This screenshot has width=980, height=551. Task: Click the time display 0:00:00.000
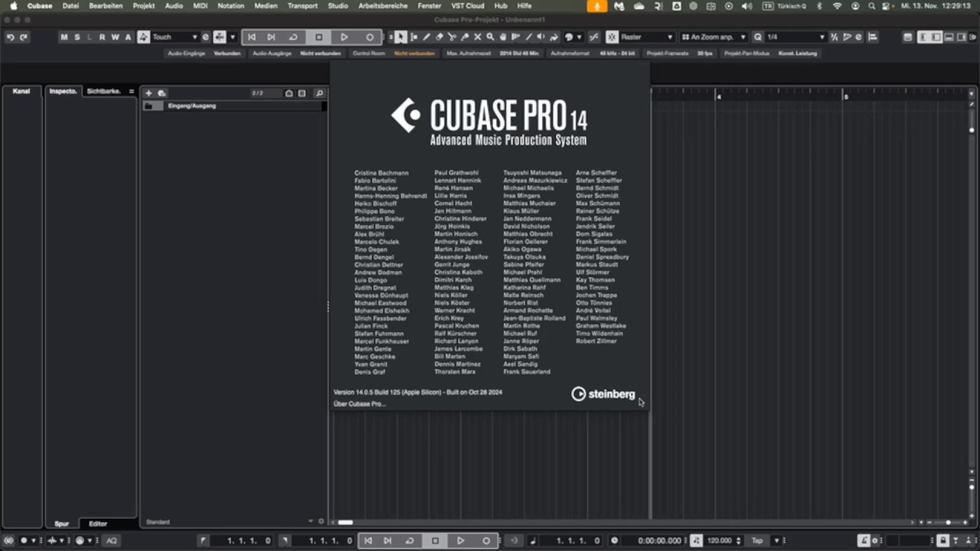pyautogui.click(x=660, y=540)
